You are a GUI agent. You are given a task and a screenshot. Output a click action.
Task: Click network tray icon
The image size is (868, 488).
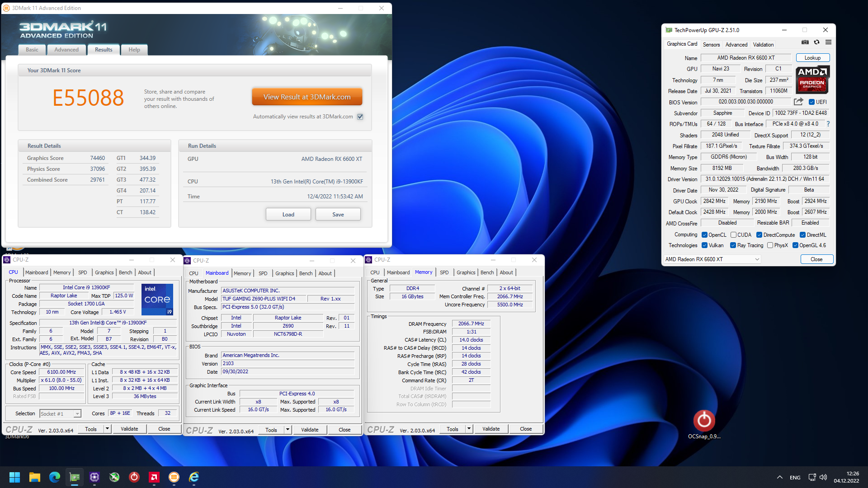coord(812,477)
